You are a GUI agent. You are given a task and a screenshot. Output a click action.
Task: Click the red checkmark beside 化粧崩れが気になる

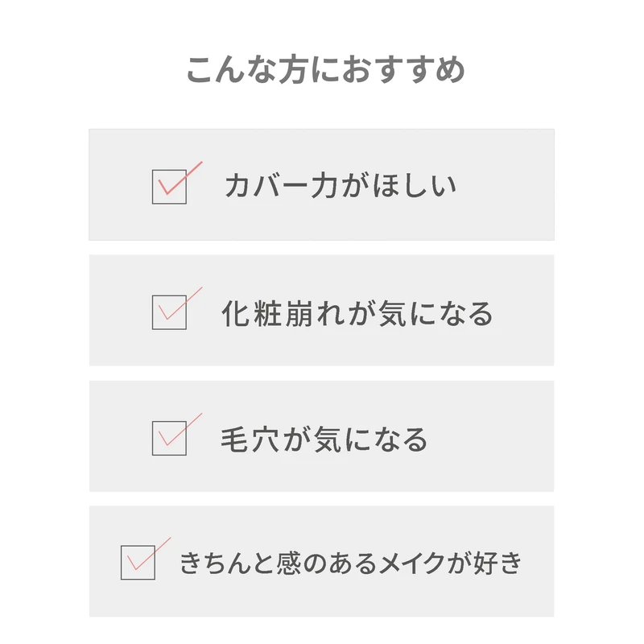(x=179, y=305)
